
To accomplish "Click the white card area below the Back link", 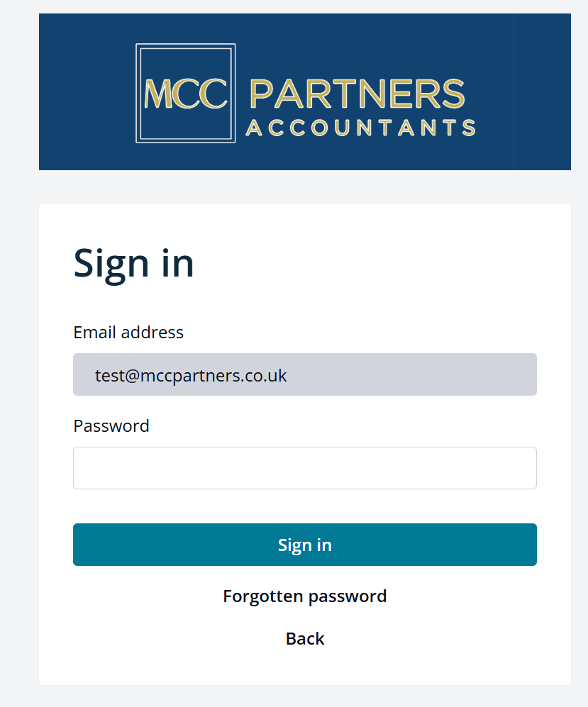I will click(x=305, y=667).
